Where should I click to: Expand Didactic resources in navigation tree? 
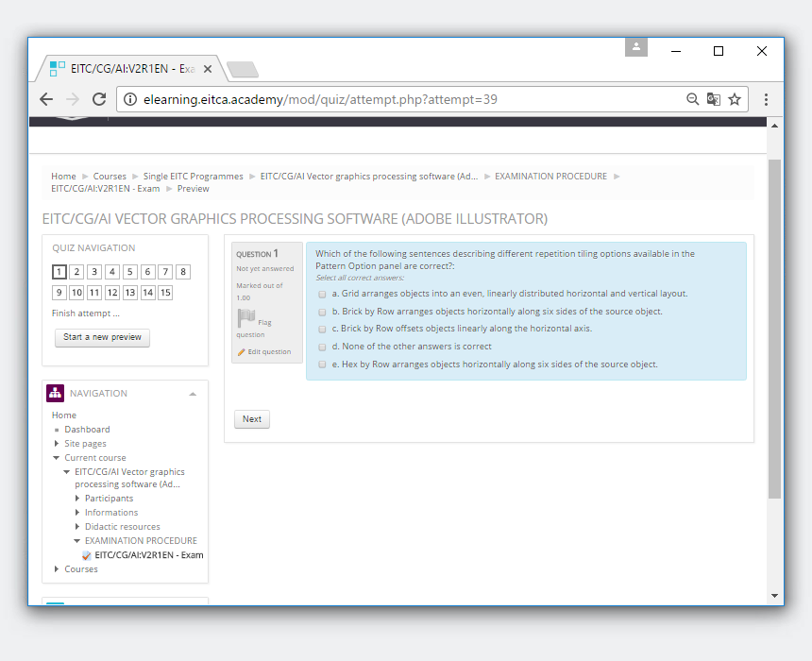(x=77, y=527)
